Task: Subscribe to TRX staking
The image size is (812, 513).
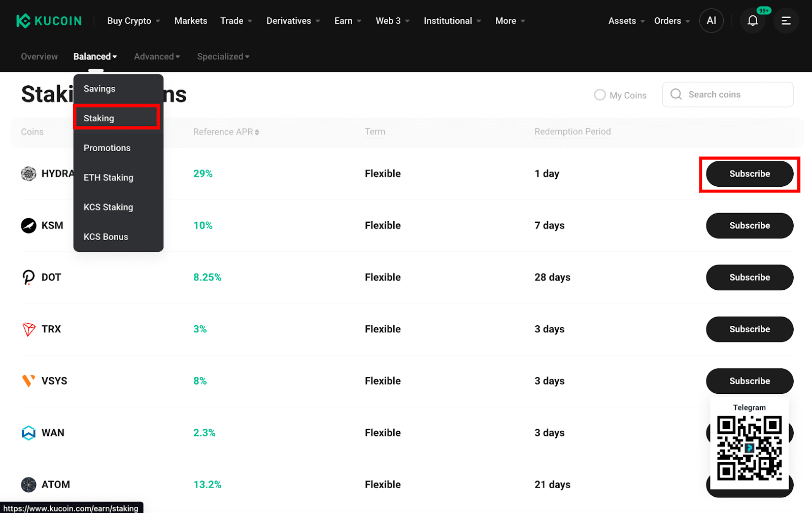Action: tap(750, 329)
